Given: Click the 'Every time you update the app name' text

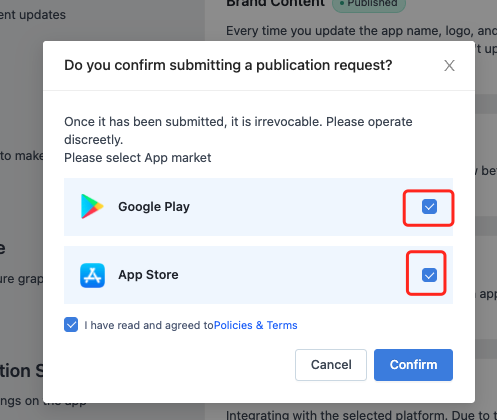Looking at the screenshot, I should 361,31.
